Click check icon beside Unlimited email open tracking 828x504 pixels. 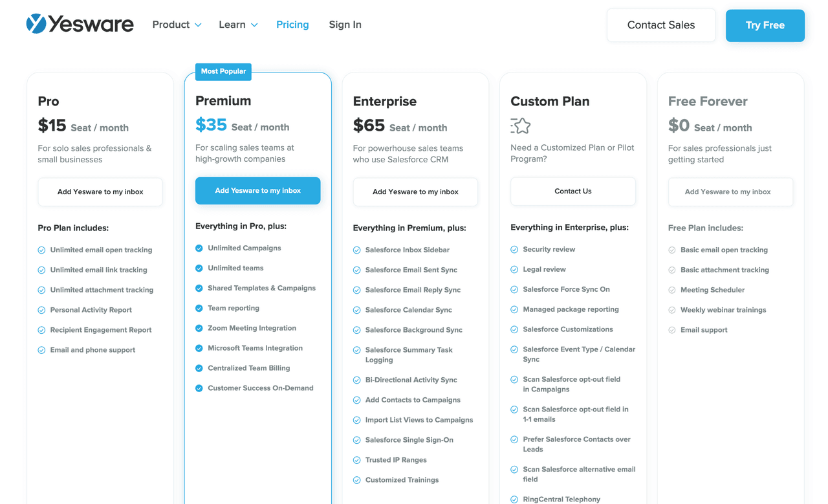click(41, 250)
